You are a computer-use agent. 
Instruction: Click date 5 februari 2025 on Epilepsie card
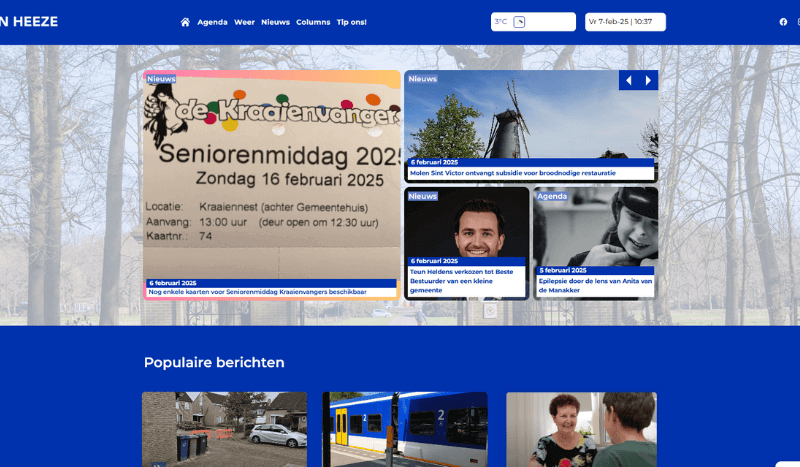pyautogui.click(x=563, y=271)
